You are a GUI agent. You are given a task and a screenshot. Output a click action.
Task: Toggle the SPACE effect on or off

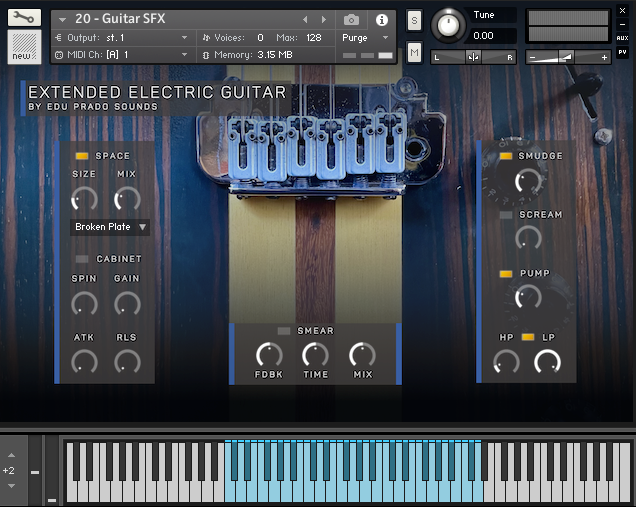(82, 156)
